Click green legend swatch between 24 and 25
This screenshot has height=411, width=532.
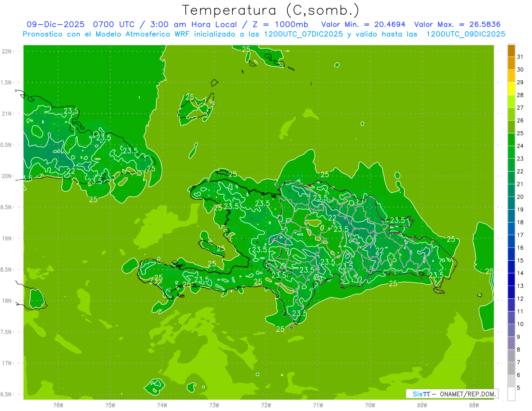[x=511, y=140]
